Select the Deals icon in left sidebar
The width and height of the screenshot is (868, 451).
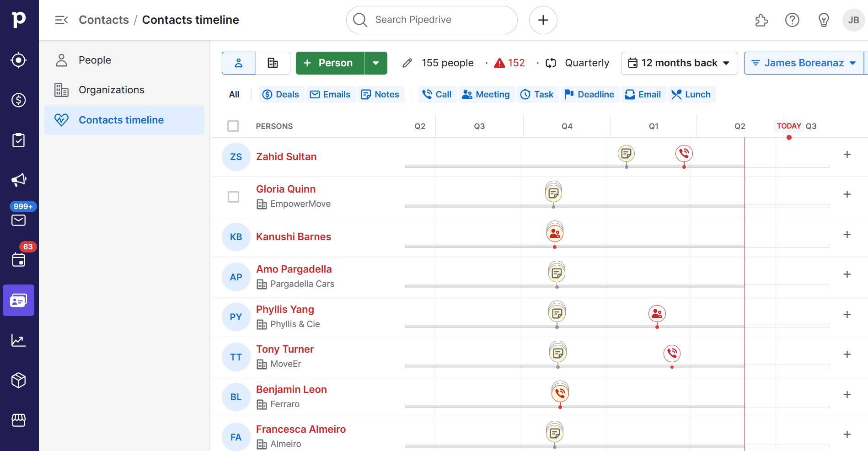[x=18, y=100]
